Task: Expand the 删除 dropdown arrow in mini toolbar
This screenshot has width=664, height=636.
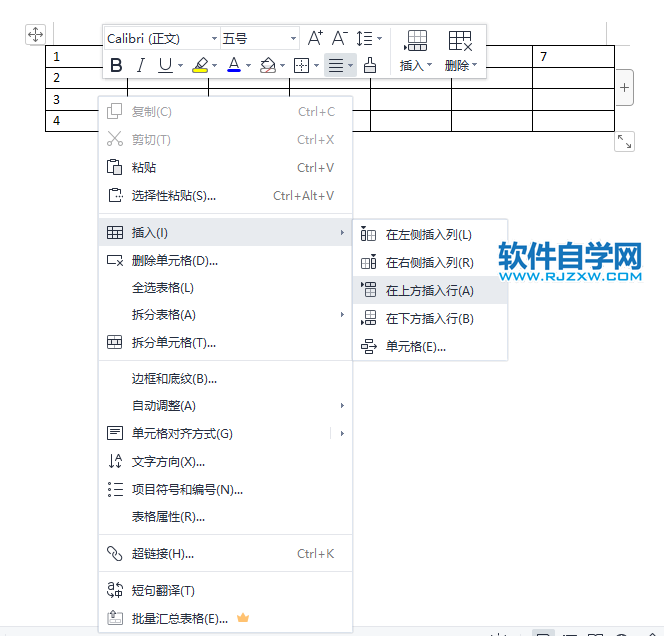Action: [474, 65]
